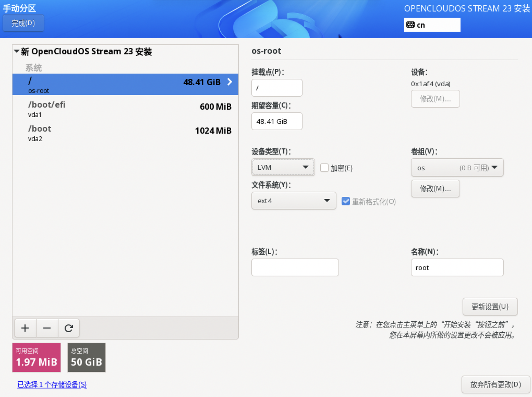The width and height of the screenshot is (532, 397).
Task: Click the chevron arrow on the root partition row
Action: [x=230, y=82]
